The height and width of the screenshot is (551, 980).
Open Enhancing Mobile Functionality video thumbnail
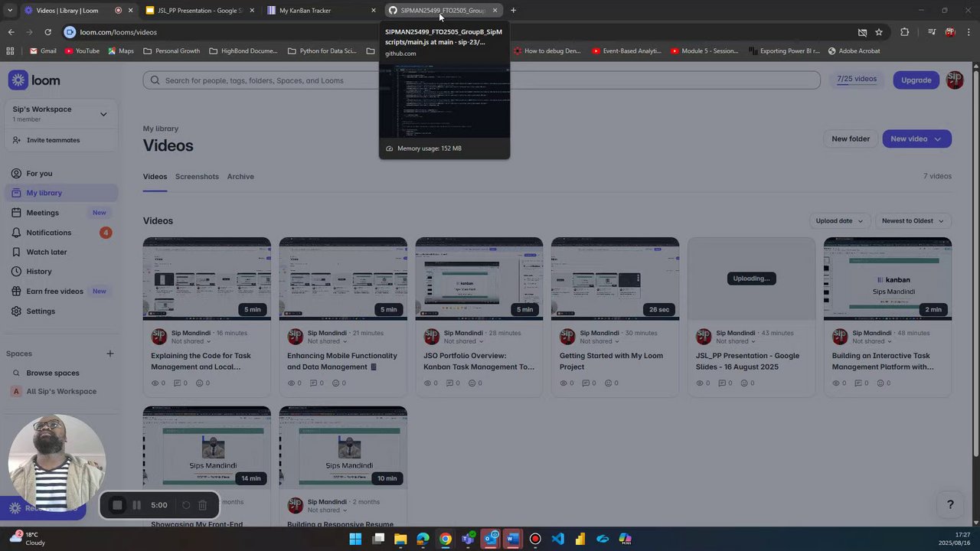(343, 279)
